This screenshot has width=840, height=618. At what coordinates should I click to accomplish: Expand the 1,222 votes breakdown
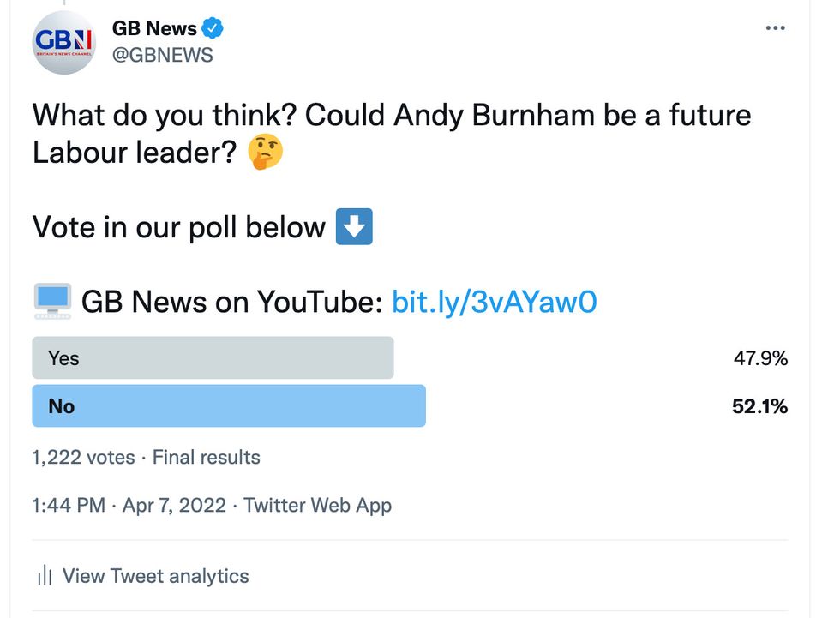82,457
